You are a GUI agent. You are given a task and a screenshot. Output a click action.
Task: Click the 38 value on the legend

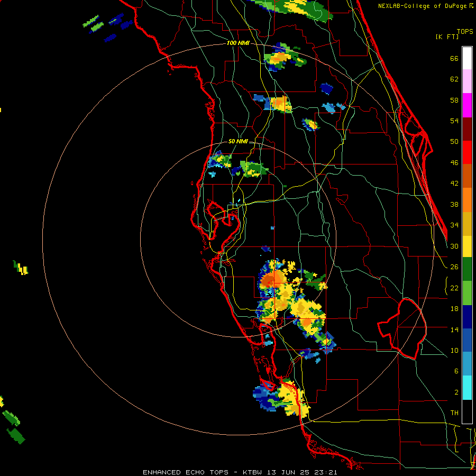coord(454,204)
